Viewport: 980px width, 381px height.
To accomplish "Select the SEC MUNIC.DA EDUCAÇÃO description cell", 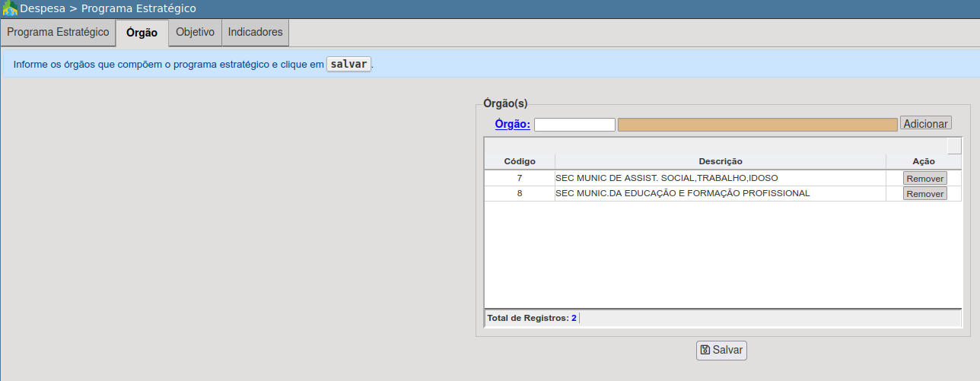I will (682, 193).
